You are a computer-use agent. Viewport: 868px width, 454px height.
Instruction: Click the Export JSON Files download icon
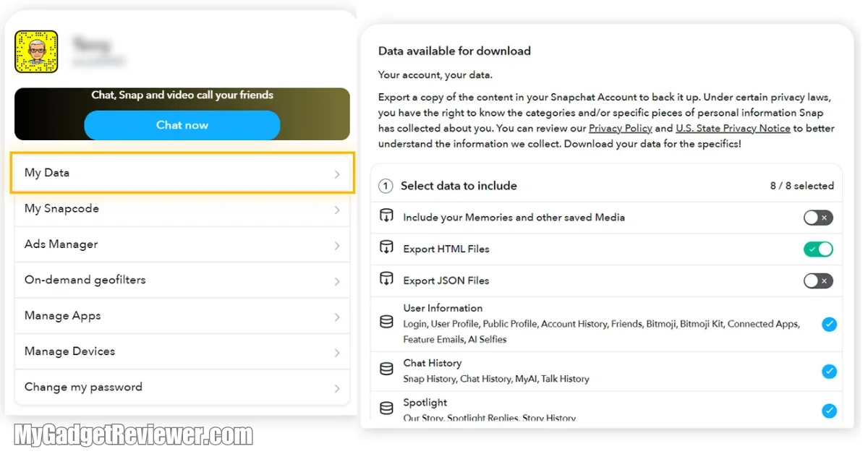pyautogui.click(x=387, y=280)
